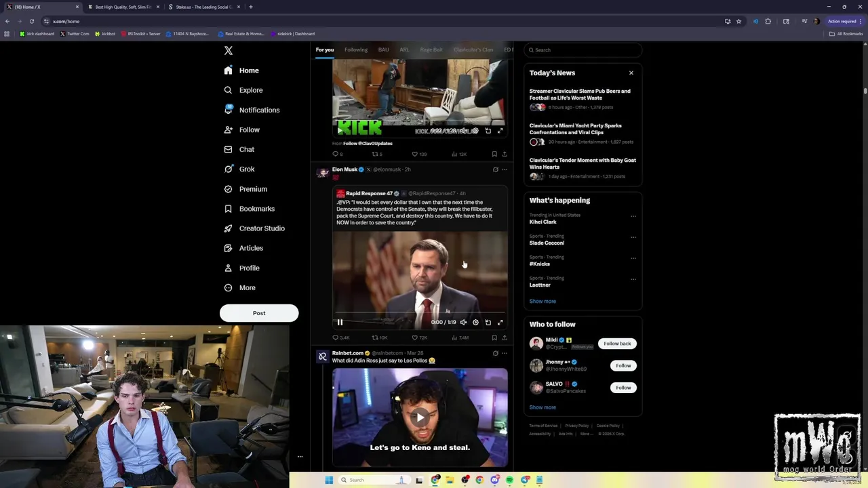Image resolution: width=868 pixels, height=488 pixels.
Task: Click the X search field
Action: click(x=583, y=50)
